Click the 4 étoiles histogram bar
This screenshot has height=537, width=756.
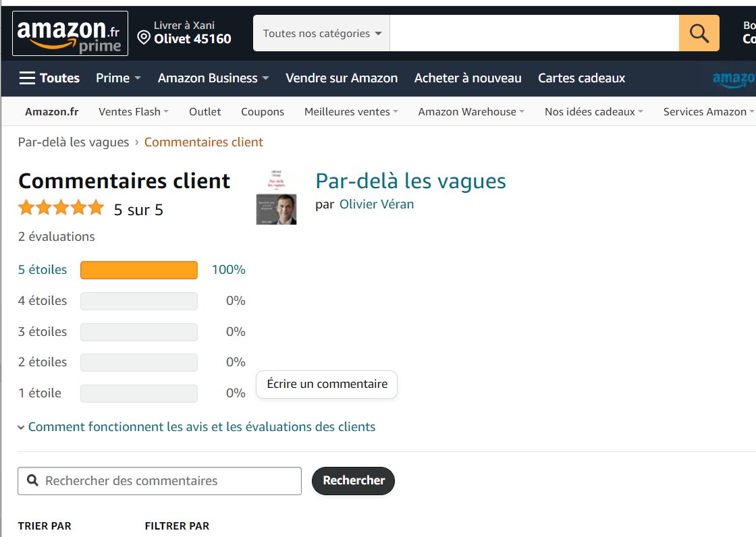click(x=139, y=302)
